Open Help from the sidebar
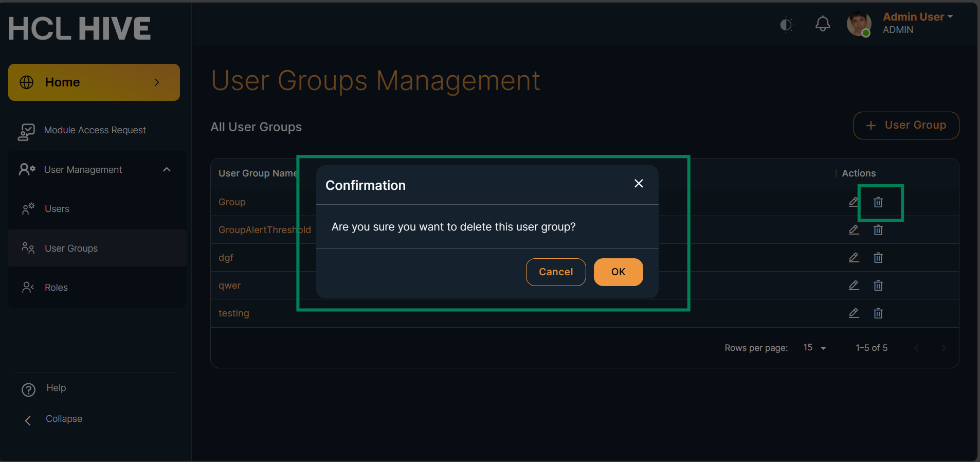This screenshot has height=462, width=980. click(x=56, y=388)
